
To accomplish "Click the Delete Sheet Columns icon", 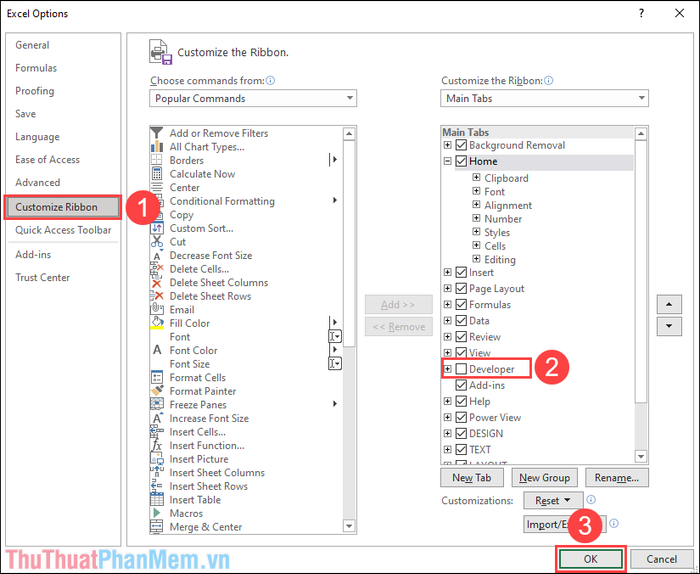I will pyautogui.click(x=157, y=283).
